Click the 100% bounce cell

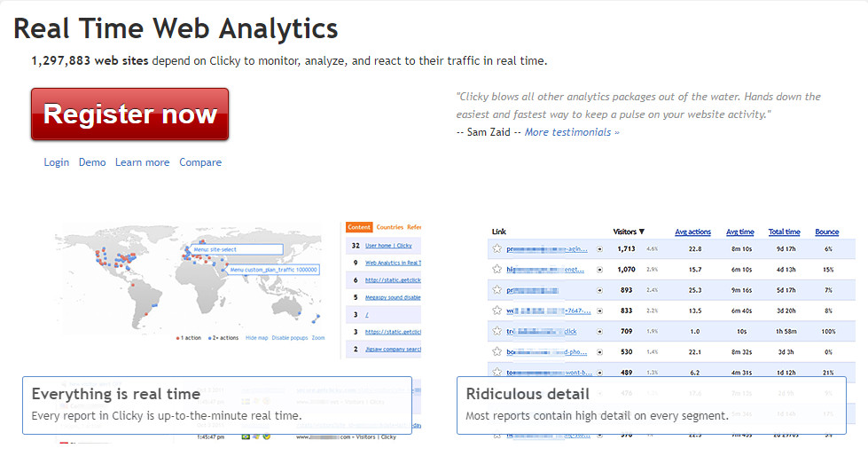click(828, 332)
